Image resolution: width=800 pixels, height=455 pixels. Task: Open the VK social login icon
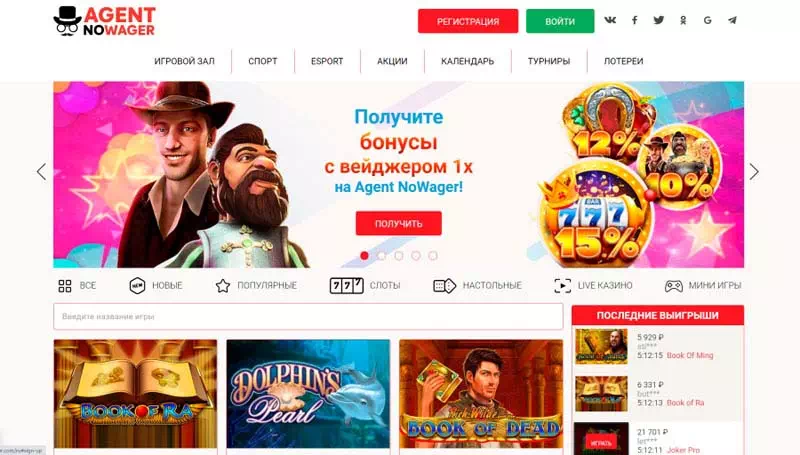coord(610,20)
